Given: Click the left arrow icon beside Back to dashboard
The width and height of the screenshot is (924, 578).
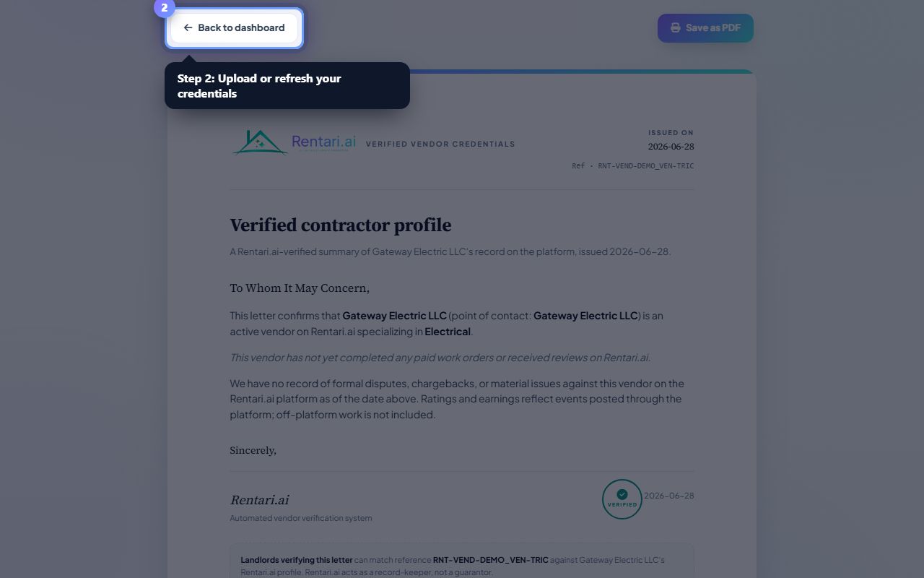Looking at the screenshot, I should point(188,28).
